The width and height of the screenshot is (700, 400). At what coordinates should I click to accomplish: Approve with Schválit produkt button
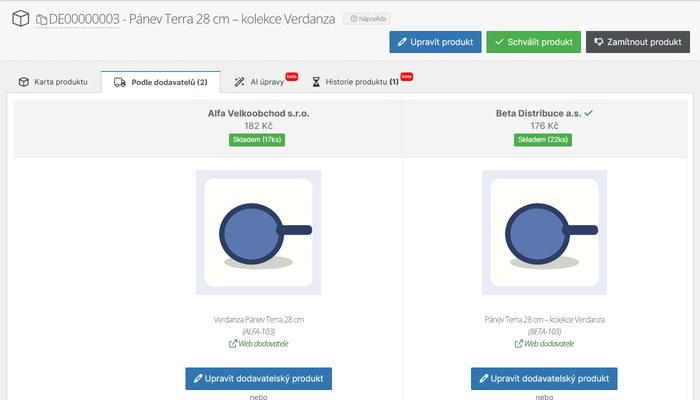click(x=533, y=42)
